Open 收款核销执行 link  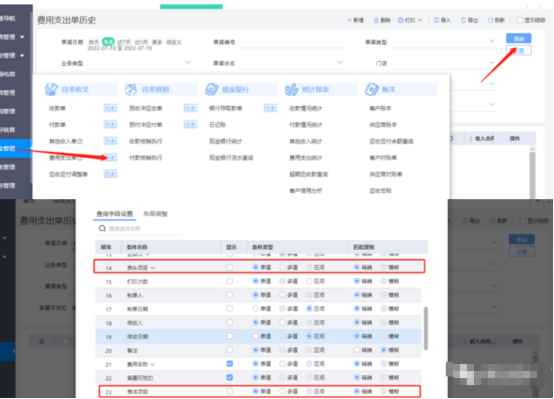pyautogui.click(x=146, y=141)
